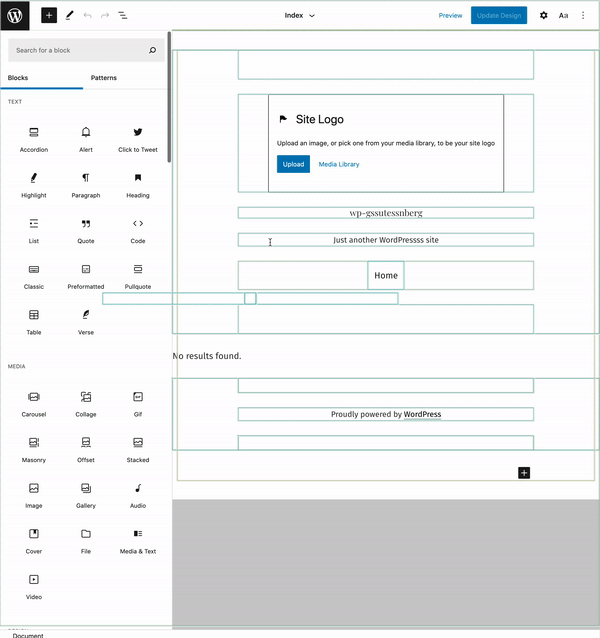Screen dimensions: 600x638
Task: Click the search magnifier icon
Action: point(153,50)
